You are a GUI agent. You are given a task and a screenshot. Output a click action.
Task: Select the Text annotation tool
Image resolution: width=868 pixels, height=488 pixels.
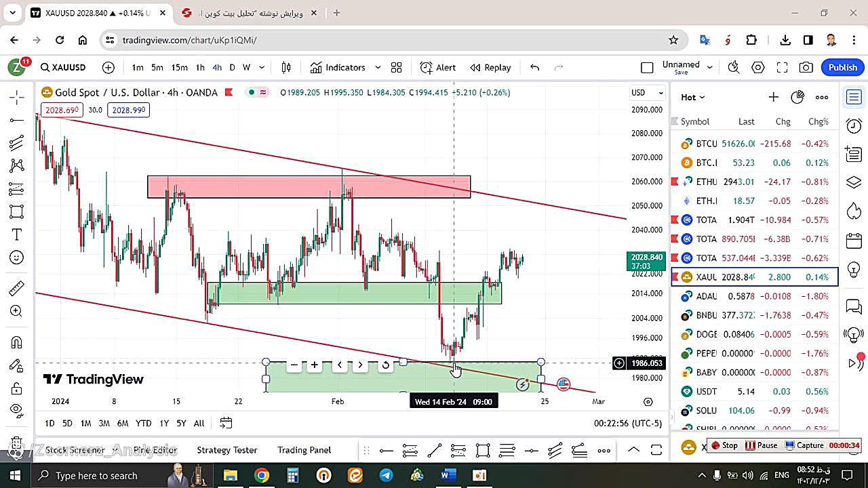coord(16,235)
